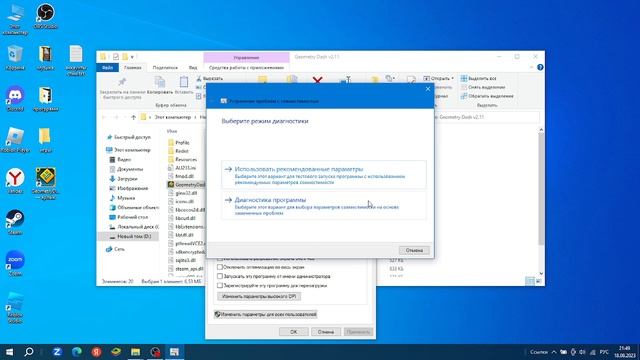The width and height of the screenshot is (640, 360).
Task: Toggle Отключить оптимизацию во весь экран checkbox
Action: point(220,267)
